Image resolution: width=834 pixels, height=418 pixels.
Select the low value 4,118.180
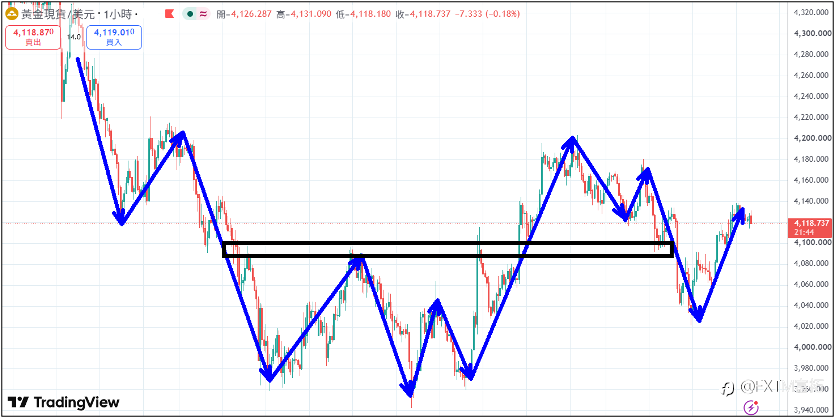[x=371, y=14]
